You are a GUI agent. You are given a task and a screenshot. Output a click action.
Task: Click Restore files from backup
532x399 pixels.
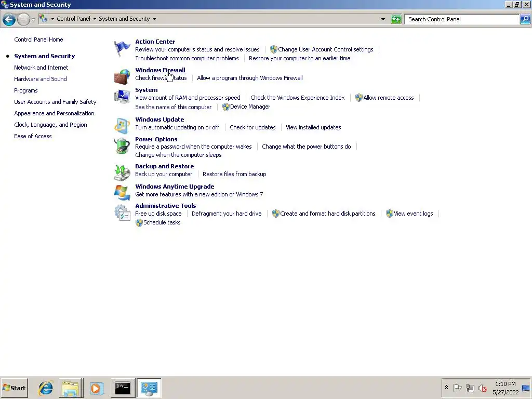(x=234, y=174)
